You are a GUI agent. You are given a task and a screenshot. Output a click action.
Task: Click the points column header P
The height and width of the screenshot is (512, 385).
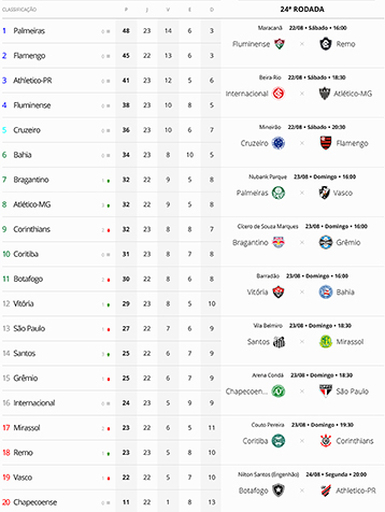click(x=126, y=10)
